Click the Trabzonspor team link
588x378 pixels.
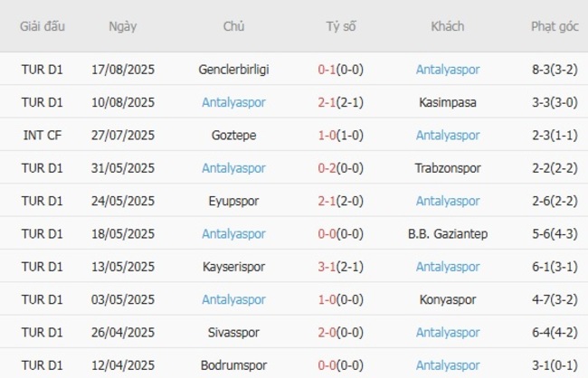pyautogui.click(x=448, y=167)
